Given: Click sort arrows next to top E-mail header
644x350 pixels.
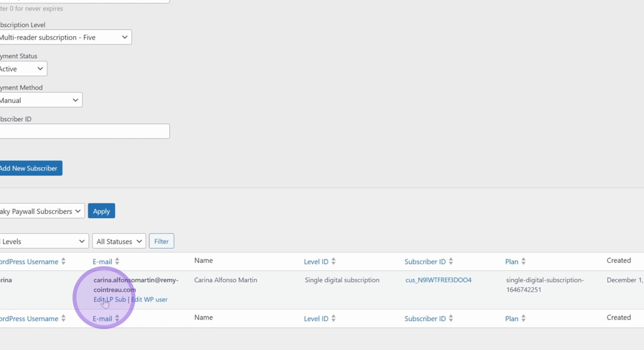Looking at the screenshot, I should click(117, 261).
